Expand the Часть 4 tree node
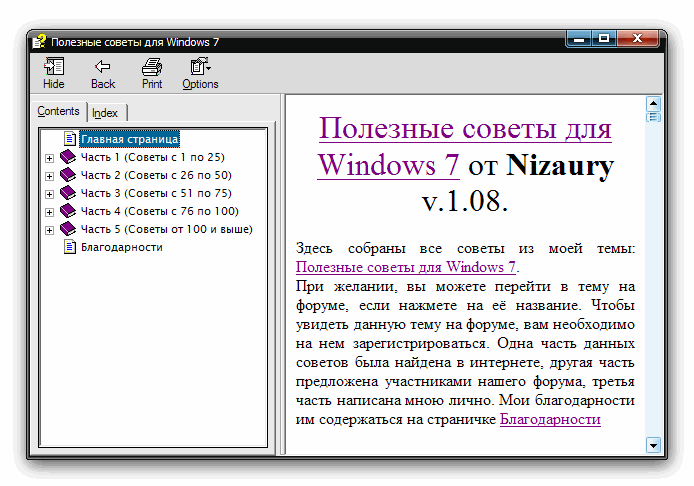This screenshot has width=694, height=486. pos(49,212)
